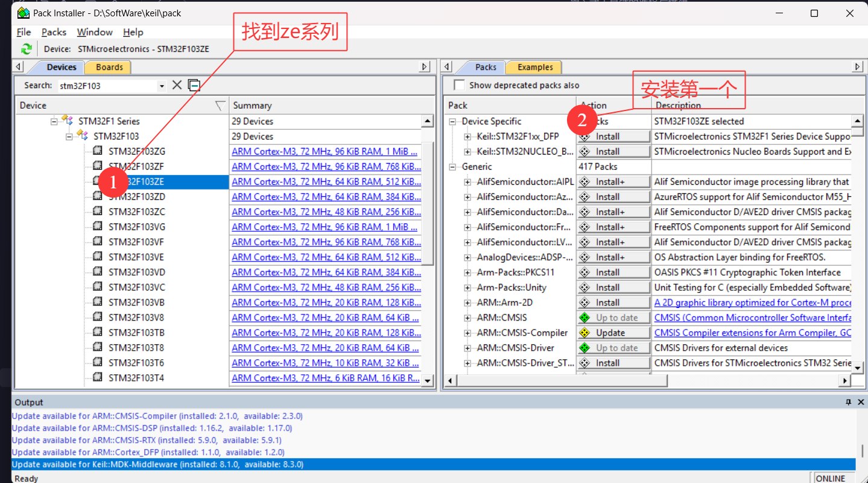Image resolution: width=868 pixels, height=483 pixels.
Task: Expand the Keil::STM32F1xx_DFP pack node
Action: tap(467, 136)
